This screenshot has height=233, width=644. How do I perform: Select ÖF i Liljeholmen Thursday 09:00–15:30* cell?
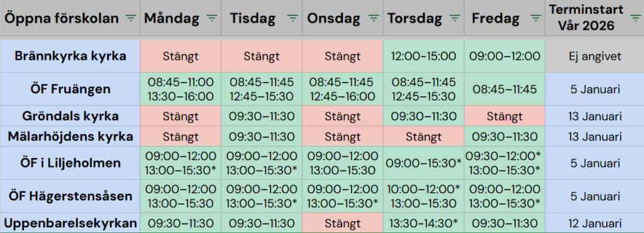coord(424,163)
